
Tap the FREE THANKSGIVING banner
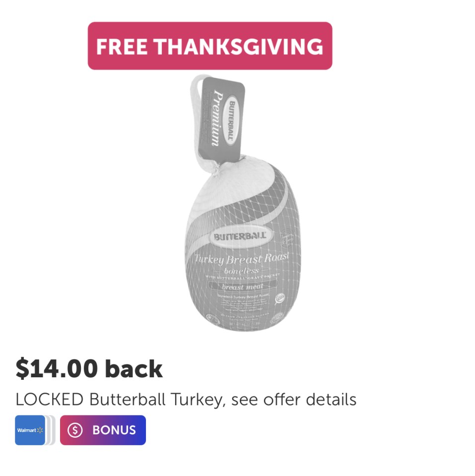click(210, 46)
